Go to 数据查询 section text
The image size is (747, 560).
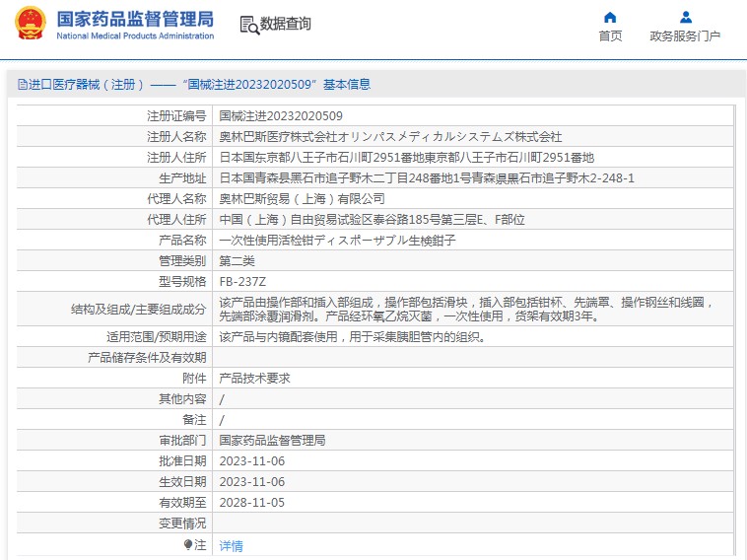[286, 25]
